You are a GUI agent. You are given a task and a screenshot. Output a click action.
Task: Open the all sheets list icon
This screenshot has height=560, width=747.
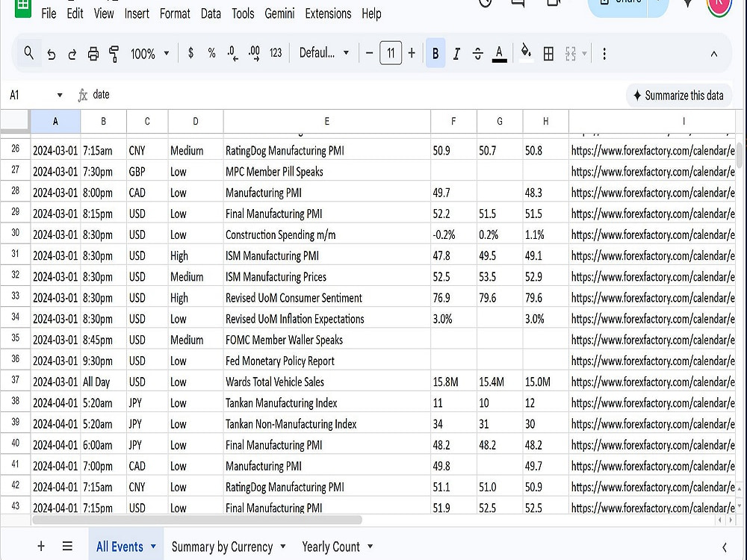(x=67, y=547)
